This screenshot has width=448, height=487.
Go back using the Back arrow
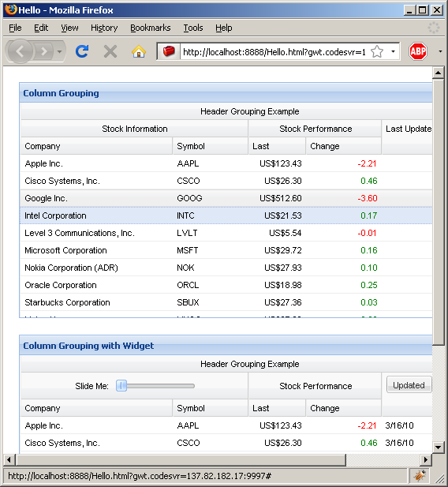[x=20, y=51]
